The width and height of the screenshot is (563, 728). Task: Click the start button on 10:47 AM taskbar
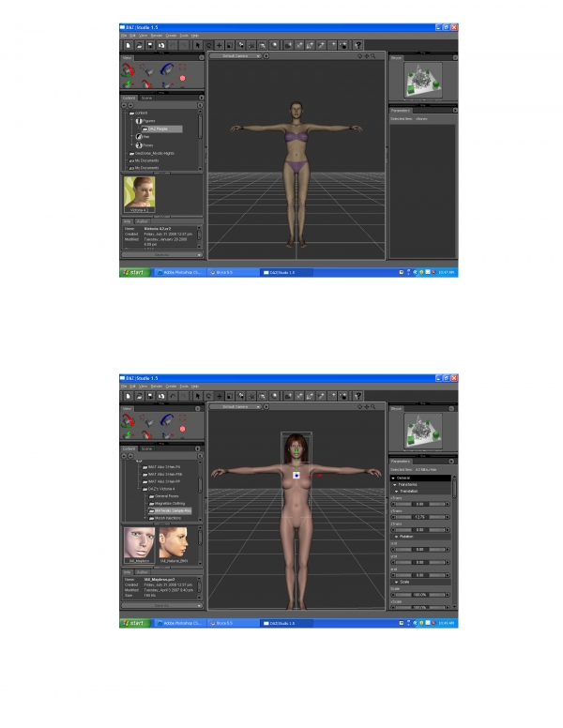(x=135, y=273)
